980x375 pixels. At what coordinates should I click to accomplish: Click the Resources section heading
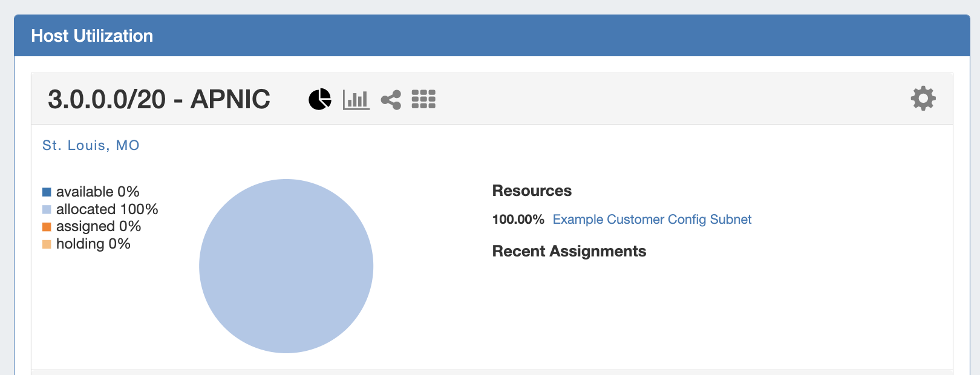(x=532, y=191)
